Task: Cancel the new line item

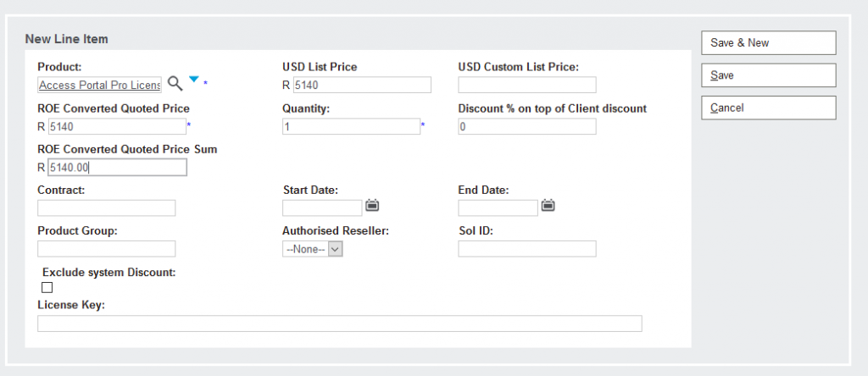Action: 768,108
